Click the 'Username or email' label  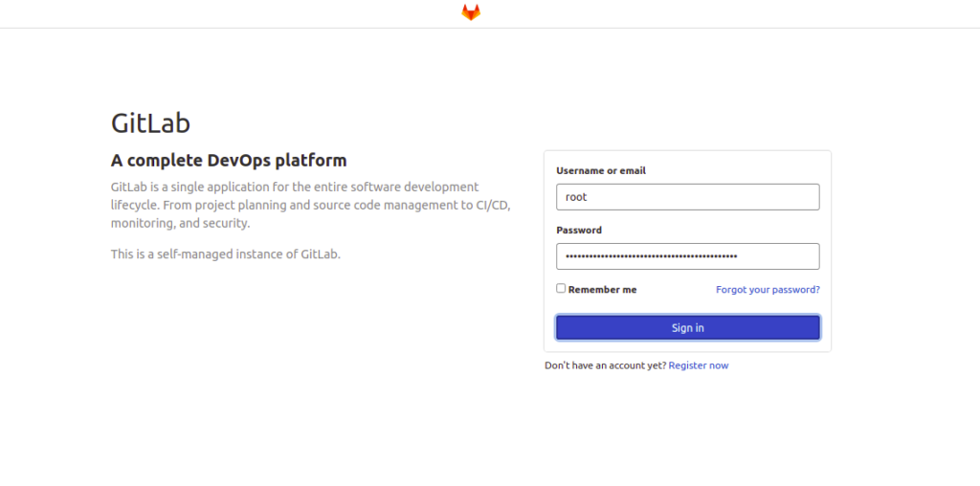click(x=601, y=170)
